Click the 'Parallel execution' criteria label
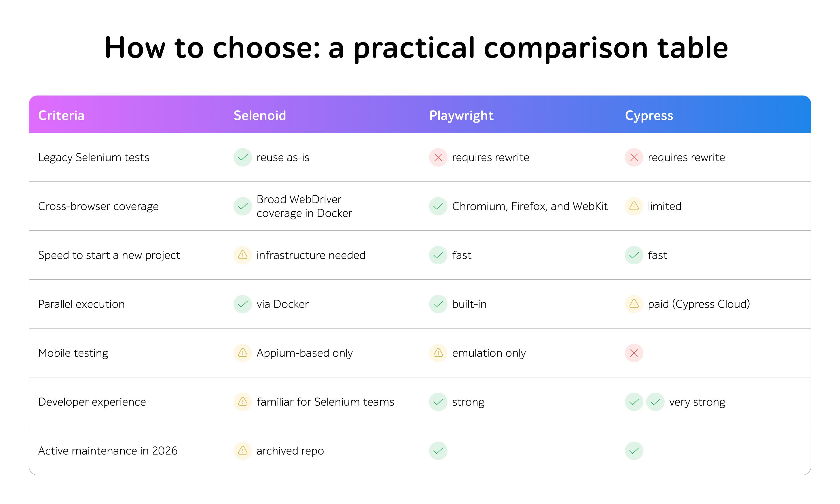This screenshot has width=840, height=504. click(81, 304)
